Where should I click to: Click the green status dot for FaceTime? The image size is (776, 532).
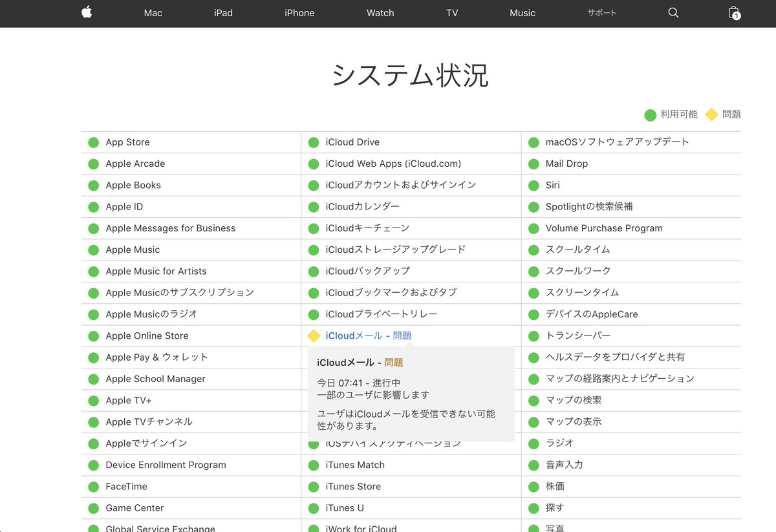point(94,486)
